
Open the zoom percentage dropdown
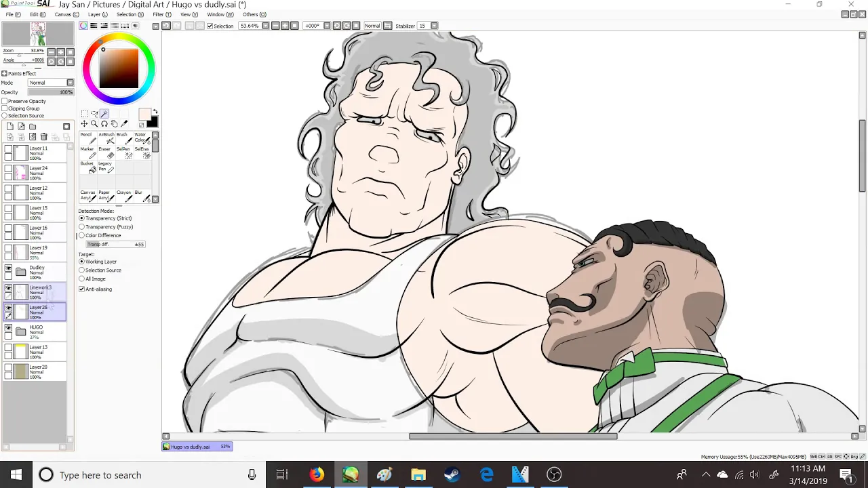pos(265,26)
